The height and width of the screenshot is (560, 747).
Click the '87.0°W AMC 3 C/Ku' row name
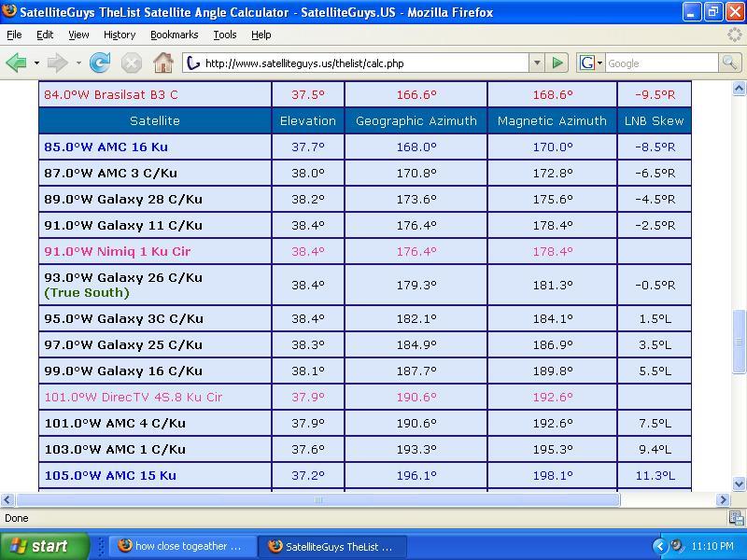coord(110,174)
